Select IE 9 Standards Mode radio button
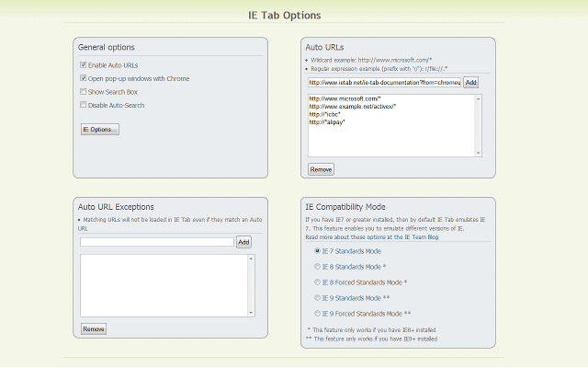588x368 pixels. point(318,298)
